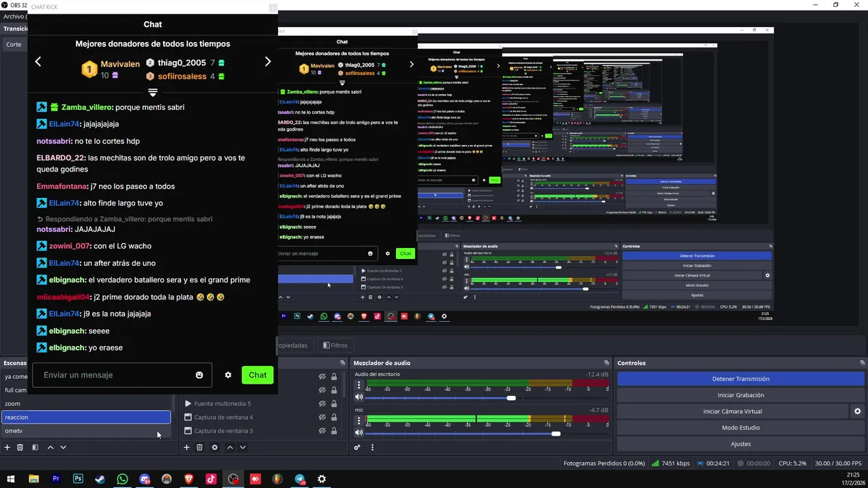Delete the selected scene with trash icon
The height and width of the screenshot is (488, 868).
tap(20, 447)
